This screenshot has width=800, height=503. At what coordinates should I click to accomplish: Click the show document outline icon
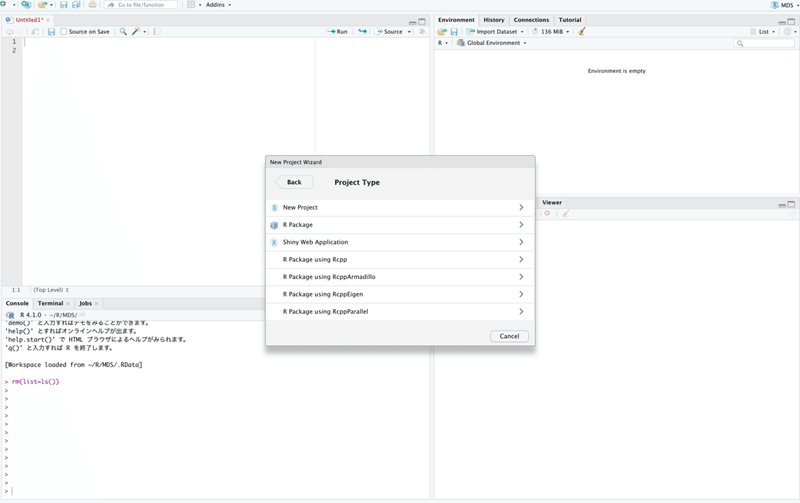click(x=422, y=32)
